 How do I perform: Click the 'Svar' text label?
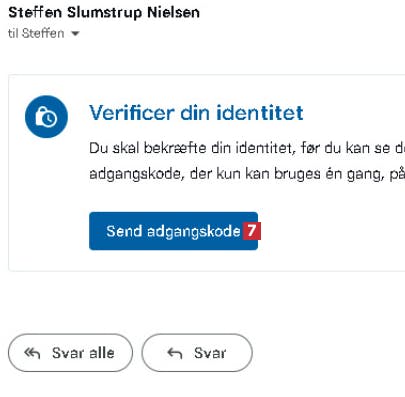(x=210, y=353)
